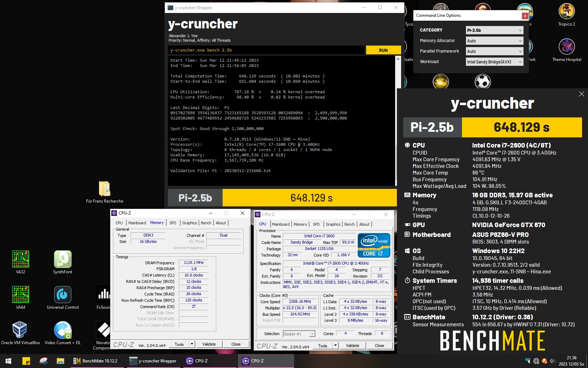This screenshot has height=368, width=588.
Task: Open the Category Pi-2.5b dropdown
Action: [x=495, y=30]
